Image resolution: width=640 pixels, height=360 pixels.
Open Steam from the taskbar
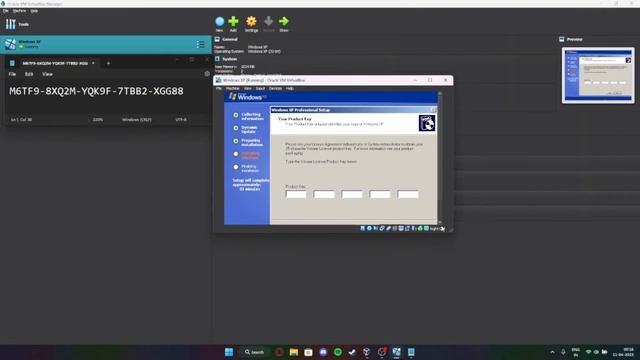(x=352, y=352)
